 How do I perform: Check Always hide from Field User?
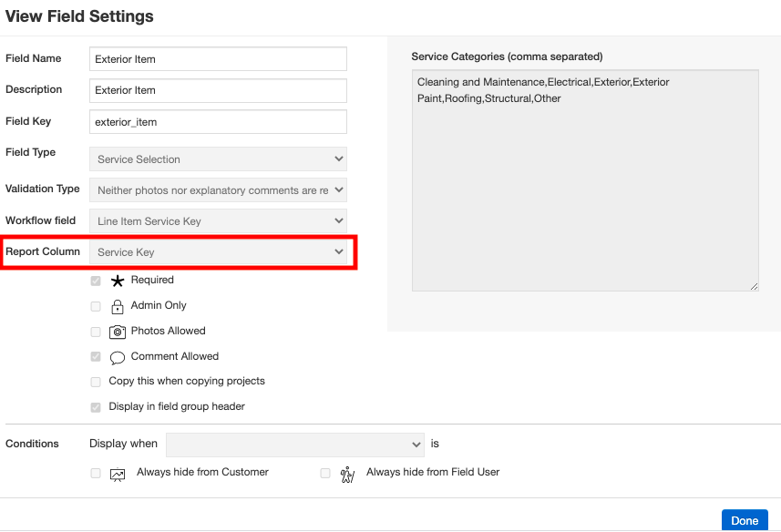(x=325, y=473)
